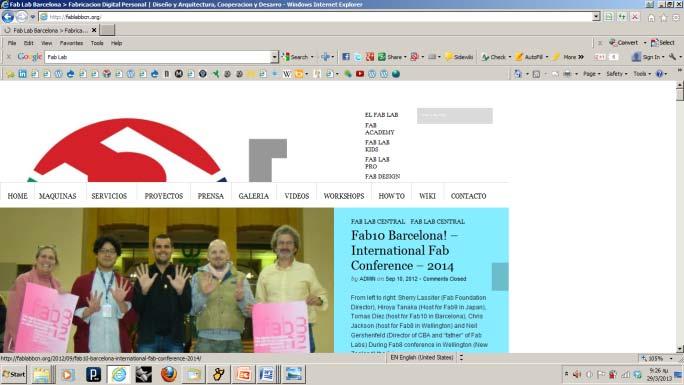Screen dimensions: 684x385
Task: Click the Wikipedia W favorite icon
Action: pos(286,74)
